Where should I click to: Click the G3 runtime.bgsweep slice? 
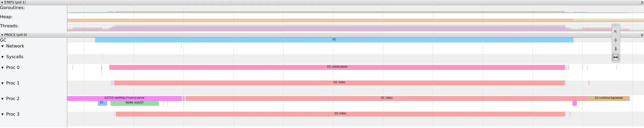(x=608, y=98)
